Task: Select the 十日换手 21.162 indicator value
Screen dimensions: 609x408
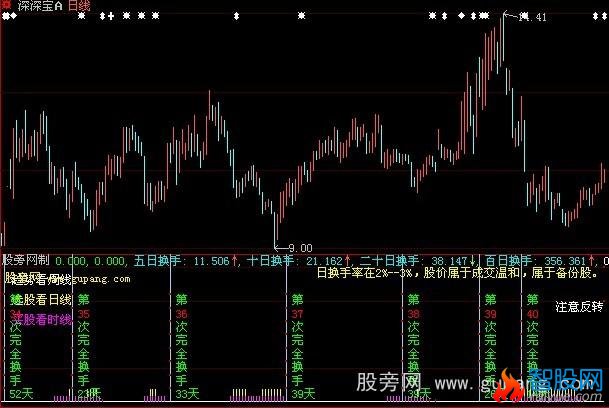Action: pyautogui.click(x=298, y=261)
